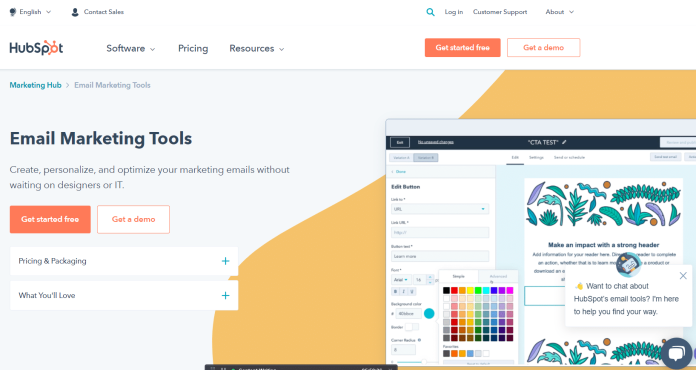Open Customer Support link
696x370 pixels.
pyautogui.click(x=500, y=12)
